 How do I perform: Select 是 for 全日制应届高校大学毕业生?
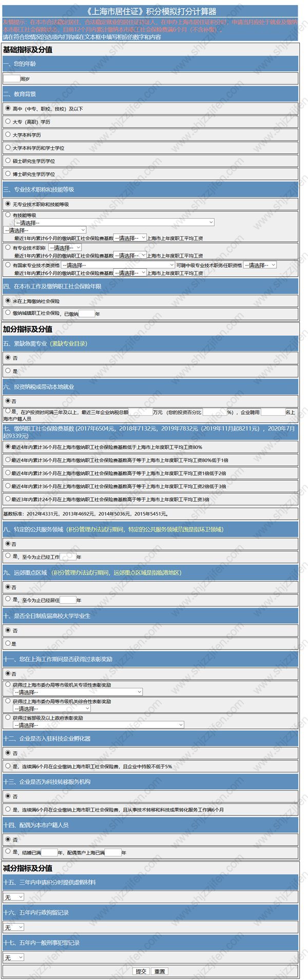coord(8,643)
